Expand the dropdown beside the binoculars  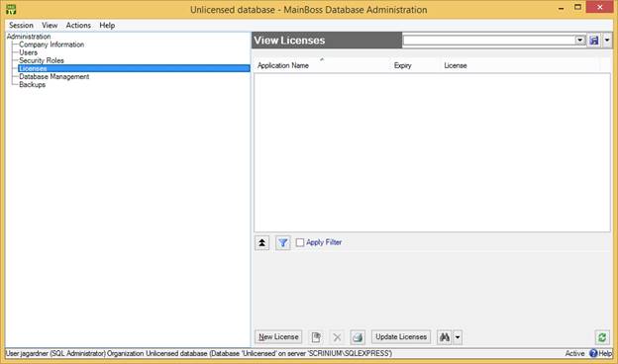point(458,337)
